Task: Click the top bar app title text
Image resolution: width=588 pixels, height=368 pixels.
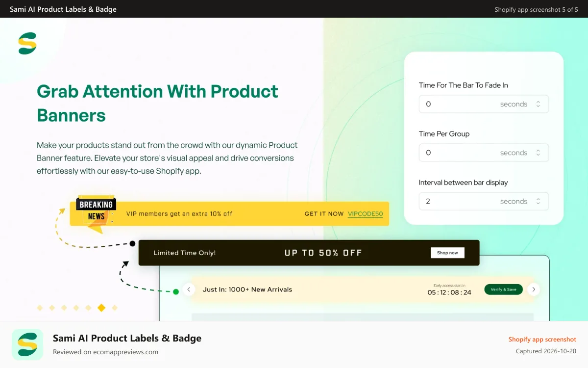Action: point(63,9)
